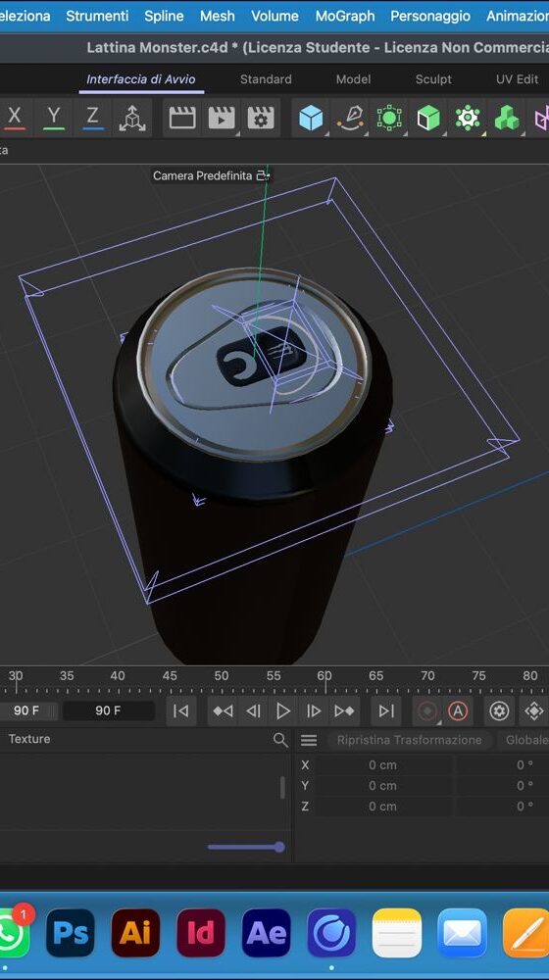Open After Effects from the Dock

click(267, 933)
